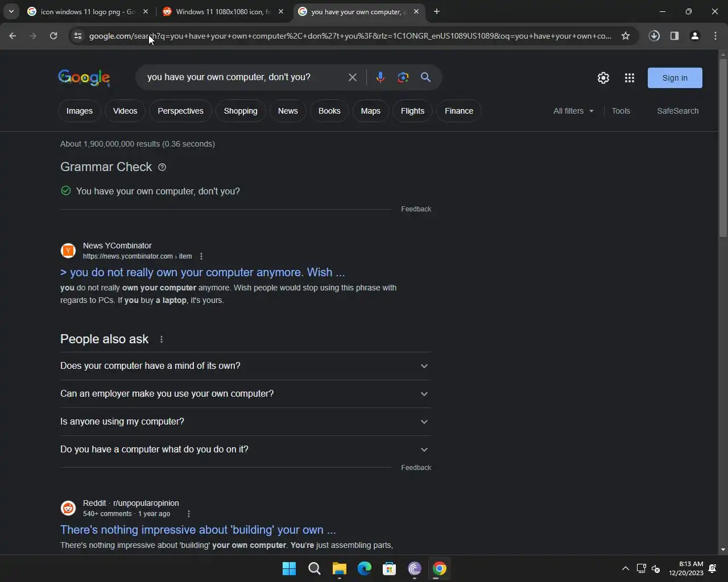Screen dimensions: 728x582
Task: Filter results by News
Action: (288, 111)
